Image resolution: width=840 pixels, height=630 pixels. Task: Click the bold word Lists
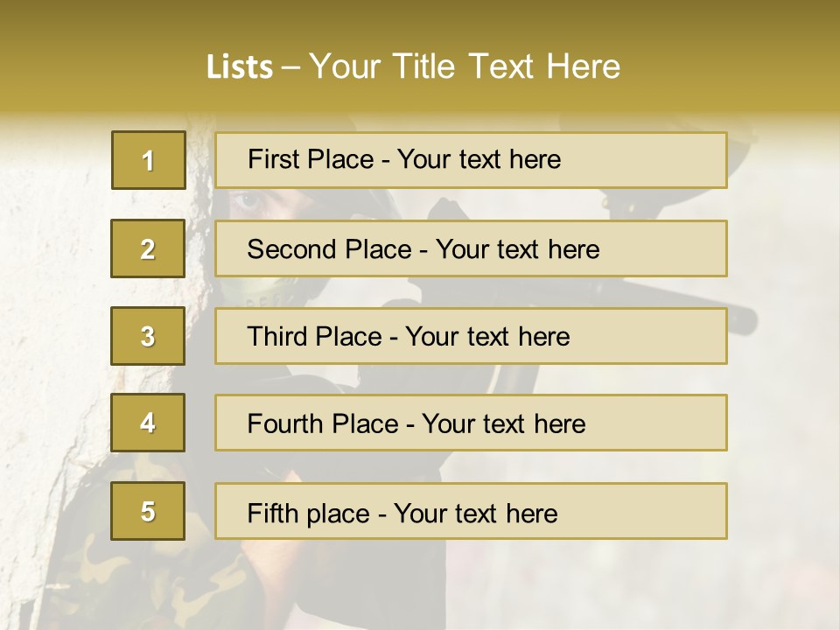pos(240,67)
